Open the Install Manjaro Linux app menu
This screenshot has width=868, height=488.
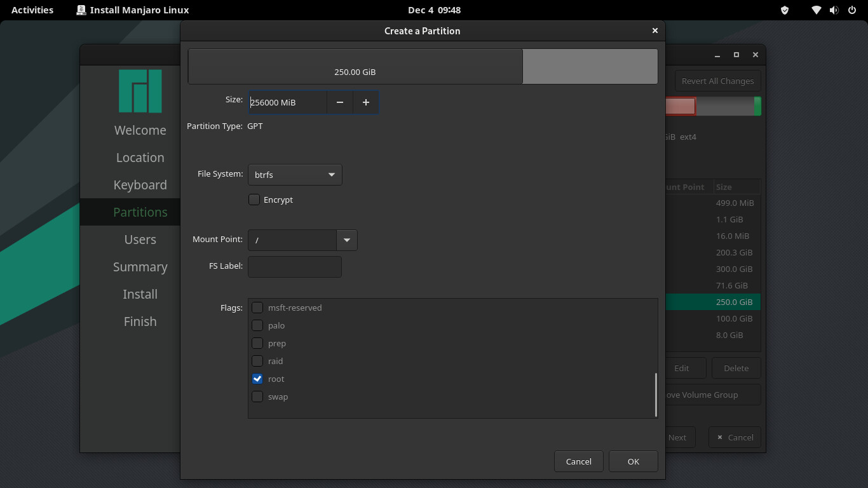coord(133,10)
